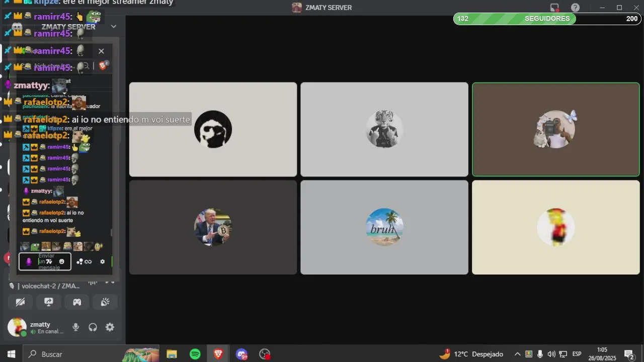Image resolution: width=644 pixels, height=362 pixels.
Task: Open zmatty user profile avatar
Action: coord(17,327)
